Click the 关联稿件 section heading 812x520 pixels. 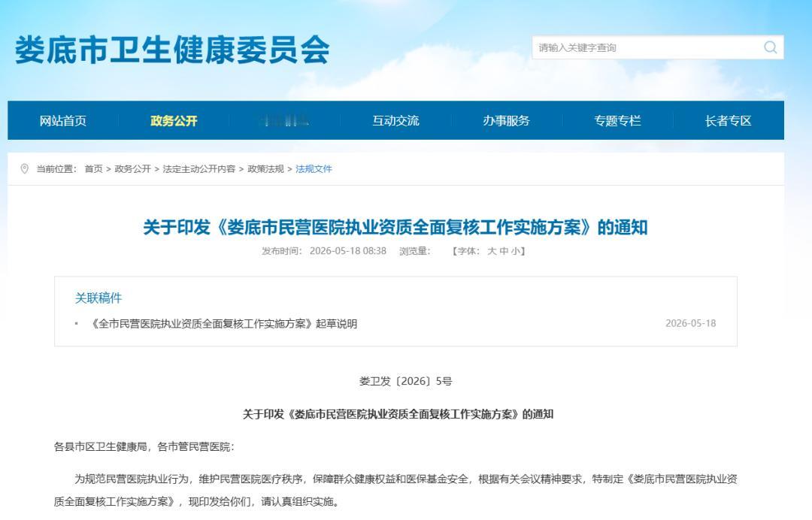tap(98, 298)
